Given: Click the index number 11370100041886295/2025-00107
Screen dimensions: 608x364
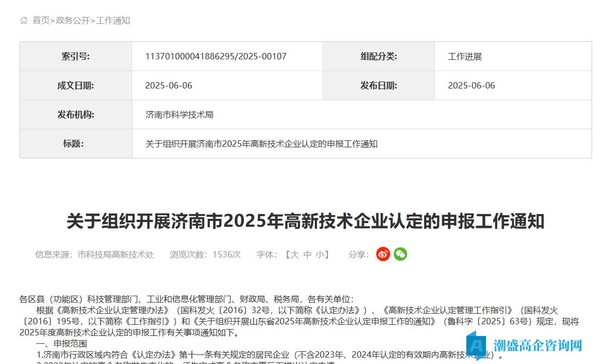Looking at the screenshot, I should coord(216,57).
